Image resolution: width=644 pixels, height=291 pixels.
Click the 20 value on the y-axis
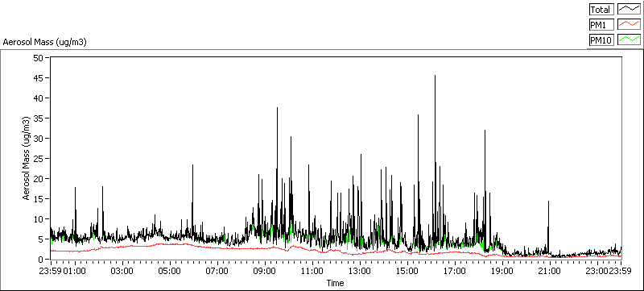pyautogui.click(x=39, y=178)
